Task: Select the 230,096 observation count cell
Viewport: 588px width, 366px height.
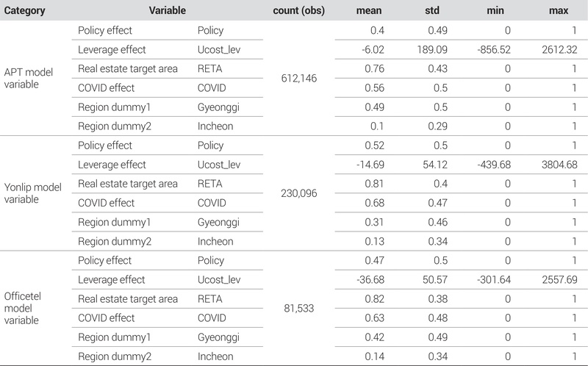Action: [299, 193]
